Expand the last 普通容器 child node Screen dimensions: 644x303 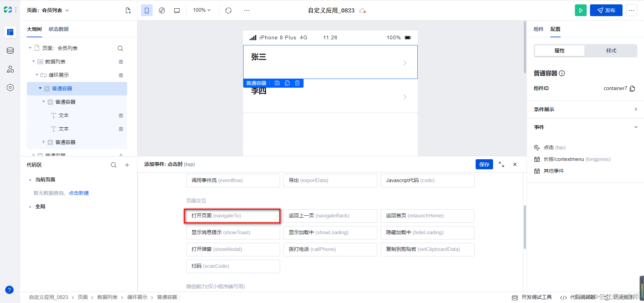pyautogui.click(x=44, y=142)
